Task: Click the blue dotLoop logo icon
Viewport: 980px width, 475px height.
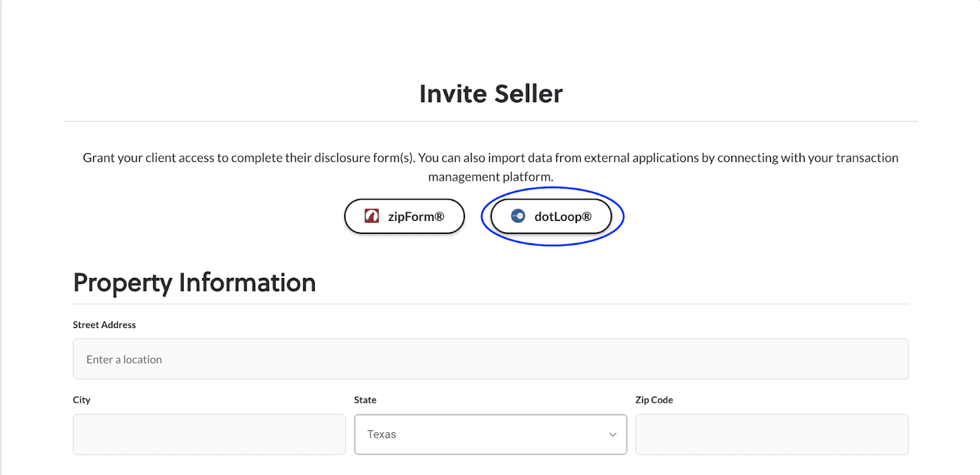Action: coord(518,216)
